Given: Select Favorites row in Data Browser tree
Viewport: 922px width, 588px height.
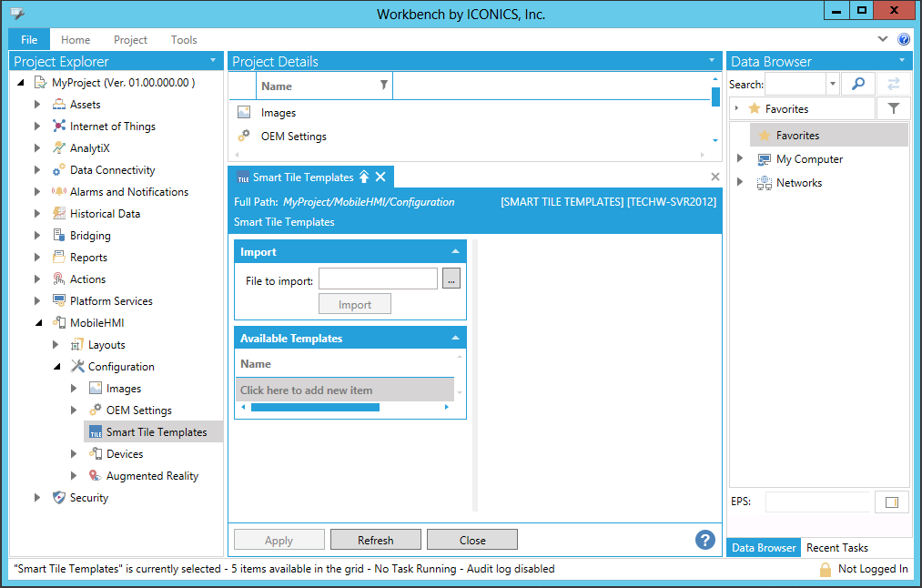Looking at the screenshot, I should pyautogui.click(x=829, y=136).
